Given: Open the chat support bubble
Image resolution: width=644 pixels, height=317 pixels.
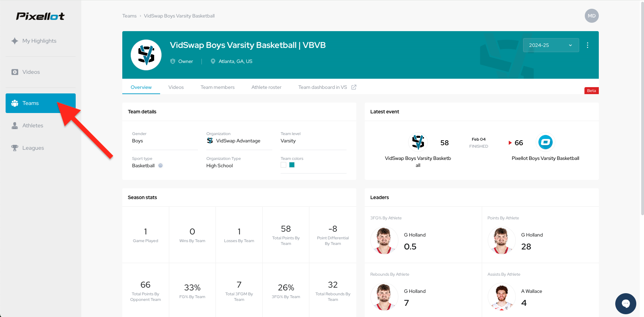Looking at the screenshot, I should click(x=626, y=304).
